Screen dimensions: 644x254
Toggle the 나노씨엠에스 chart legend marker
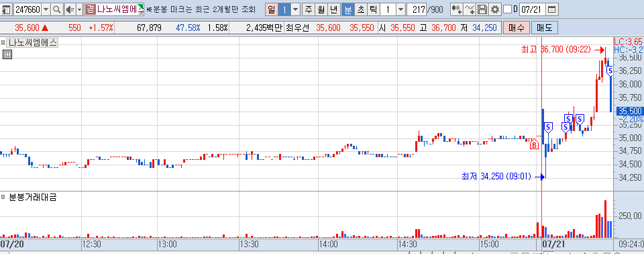(x=3, y=42)
